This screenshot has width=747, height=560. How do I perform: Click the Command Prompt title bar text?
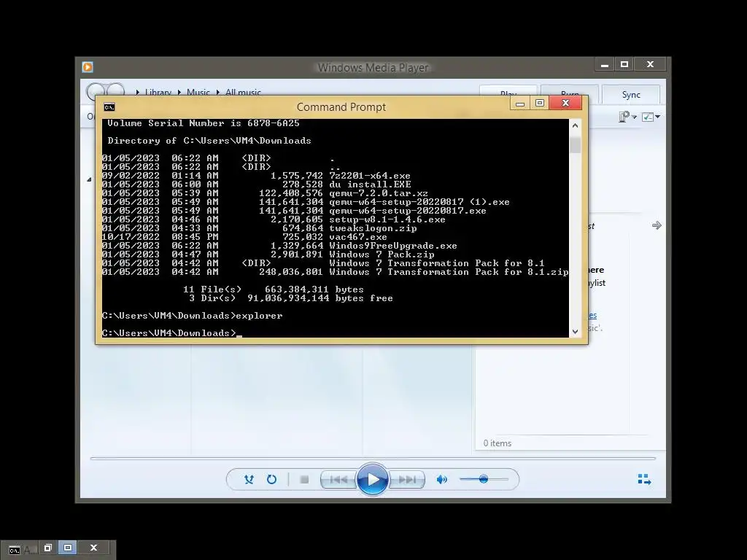tap(341, 106)
